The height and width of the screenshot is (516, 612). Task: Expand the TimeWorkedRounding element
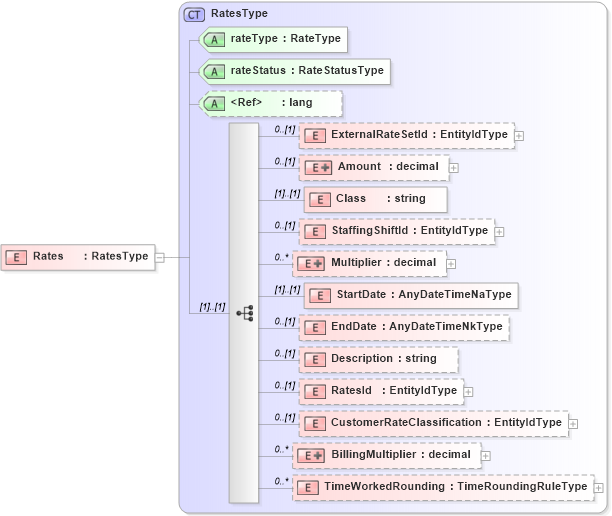[598, 488]
